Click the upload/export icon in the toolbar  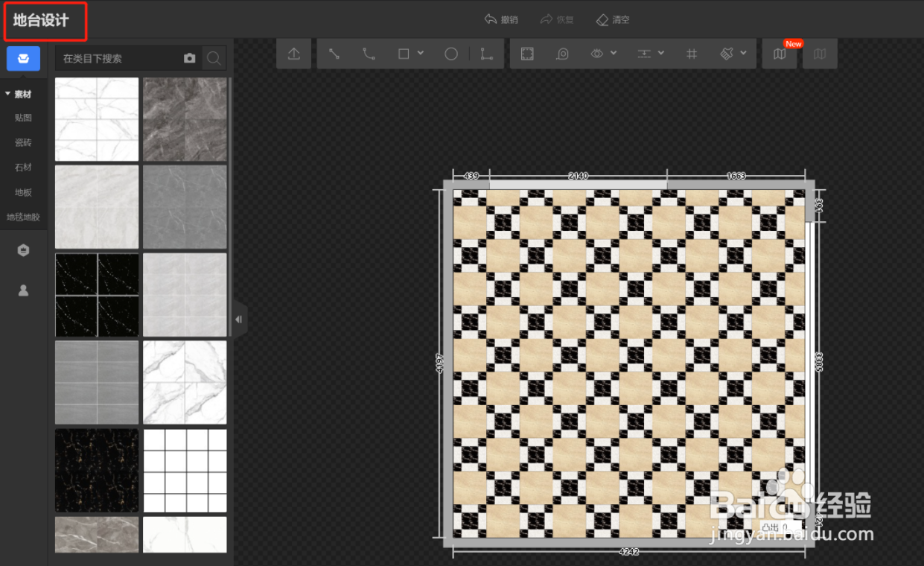pyautogui.click(x=293, y=54)
